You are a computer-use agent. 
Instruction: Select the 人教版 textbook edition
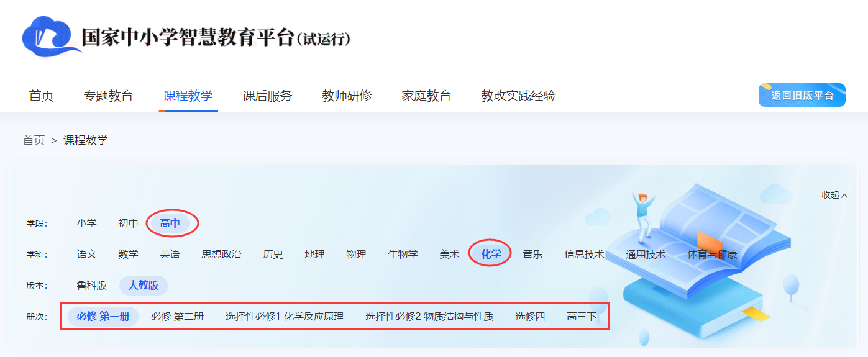click(x=144, y=286)
